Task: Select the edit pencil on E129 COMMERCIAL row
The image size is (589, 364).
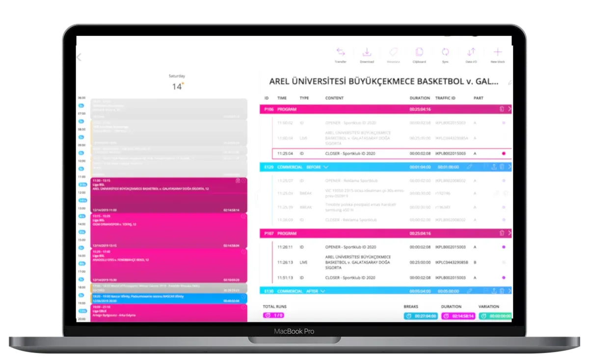Action: [470, 167]
